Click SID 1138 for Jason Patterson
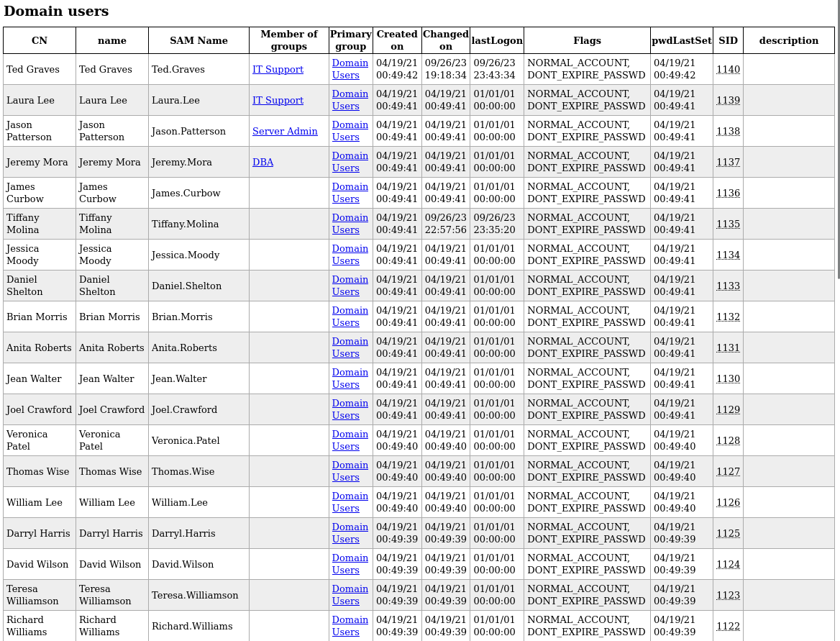Screen dimensions: 840x641 pos(728,132)
